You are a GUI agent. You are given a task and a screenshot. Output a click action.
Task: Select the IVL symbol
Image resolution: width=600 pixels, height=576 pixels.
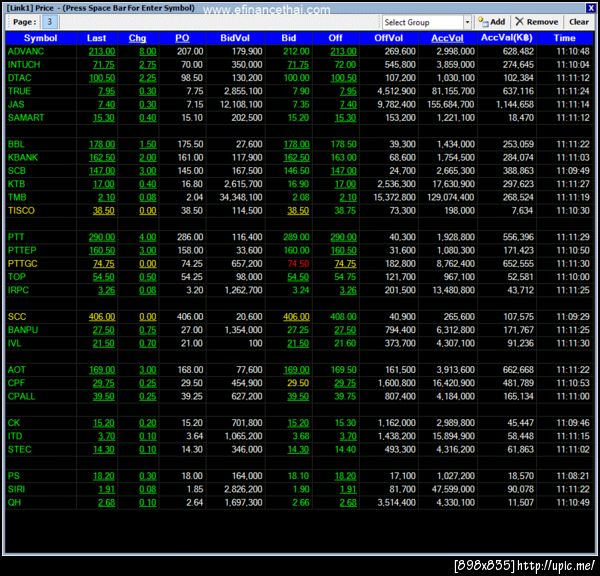pyautogui.click(x=14, y=343)
